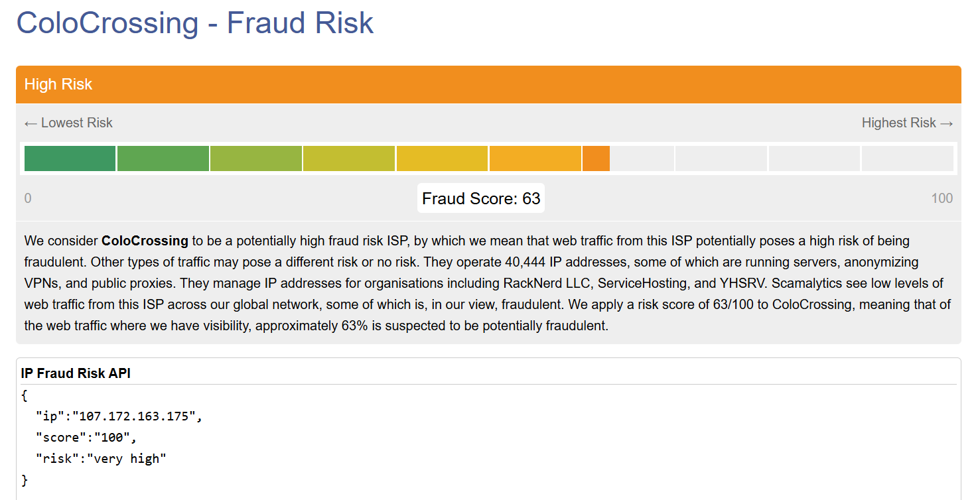The height and width of the screenshot is (500, 980).
Task: Click the "risk":"very high" JSON line
Action: pyautogui.click(x=101, y=459)
